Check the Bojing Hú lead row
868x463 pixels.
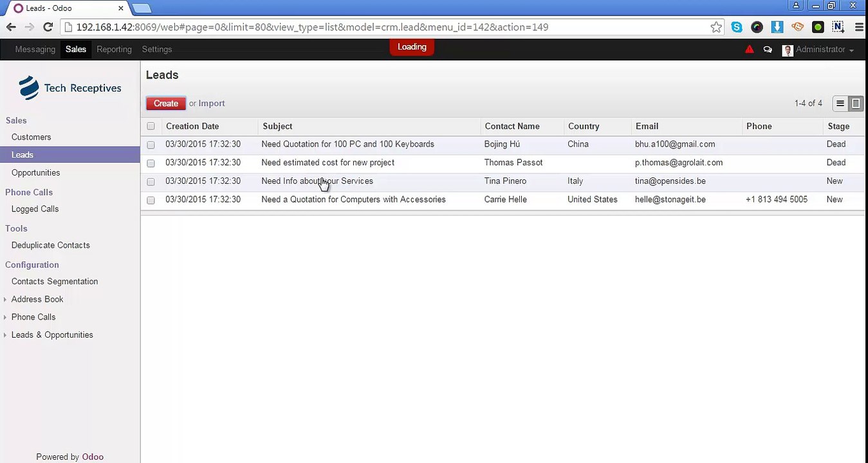coord(151,145)
